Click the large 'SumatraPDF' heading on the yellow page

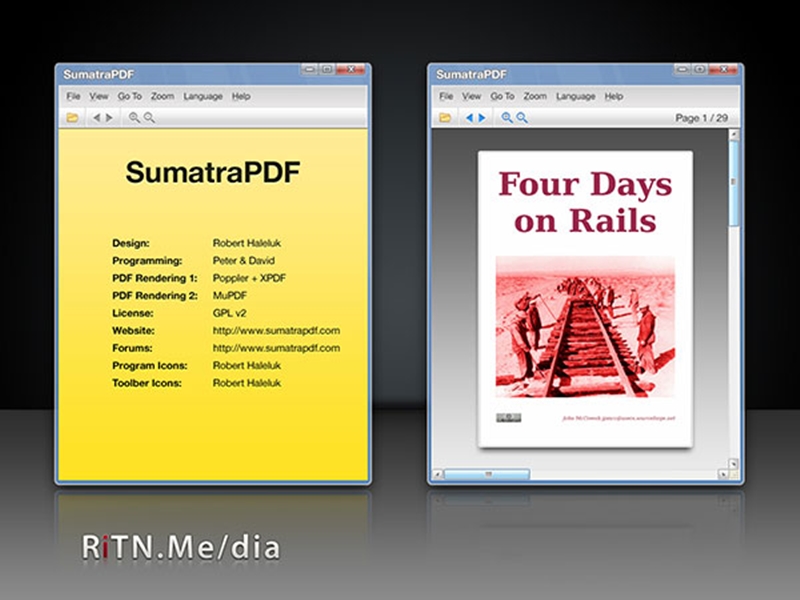(213, 172)
